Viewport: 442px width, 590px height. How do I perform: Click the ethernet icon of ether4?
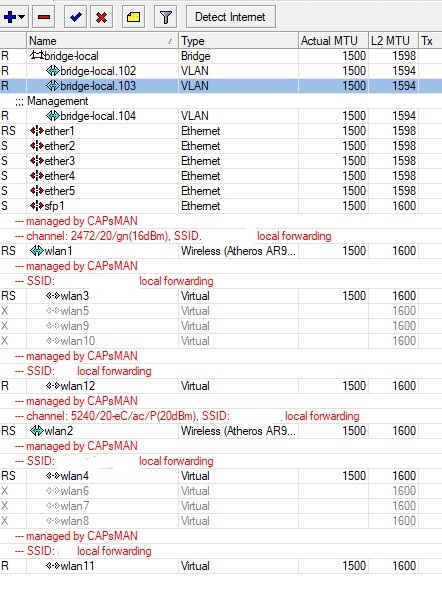37,176
